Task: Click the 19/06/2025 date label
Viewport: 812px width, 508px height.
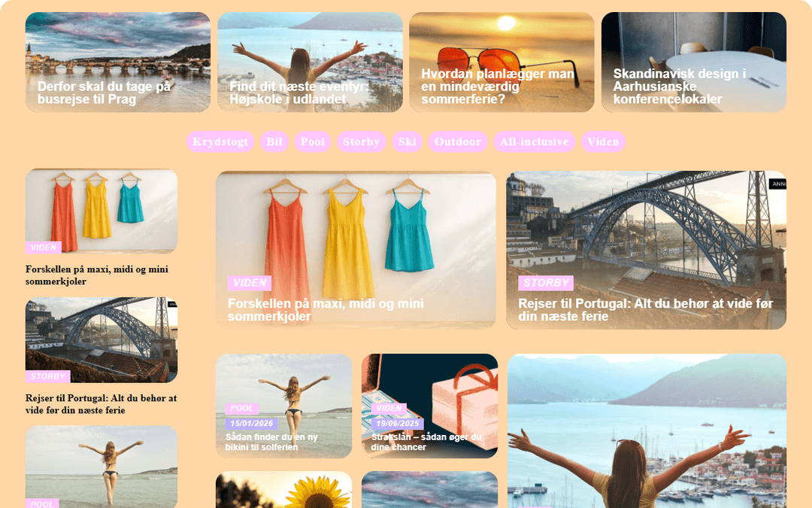Action: click(397, 424)
